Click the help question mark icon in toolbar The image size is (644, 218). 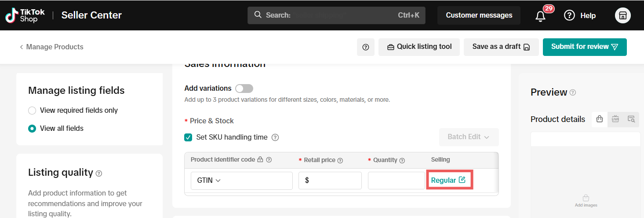[365, 47]
